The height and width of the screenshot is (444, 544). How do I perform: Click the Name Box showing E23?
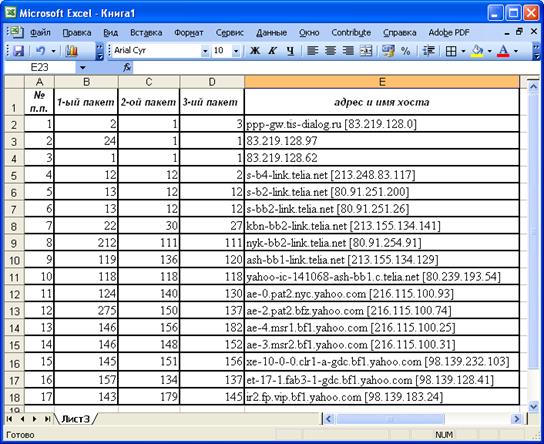(40, 67)
